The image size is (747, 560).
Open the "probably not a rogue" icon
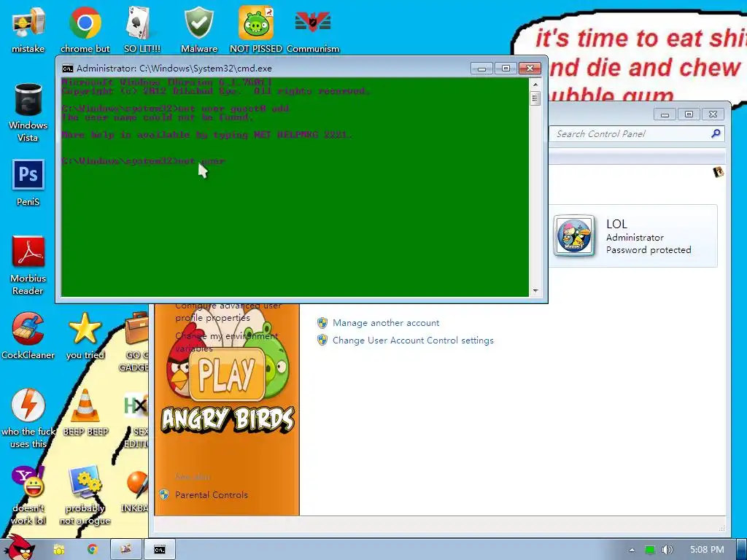click(85, 495)
